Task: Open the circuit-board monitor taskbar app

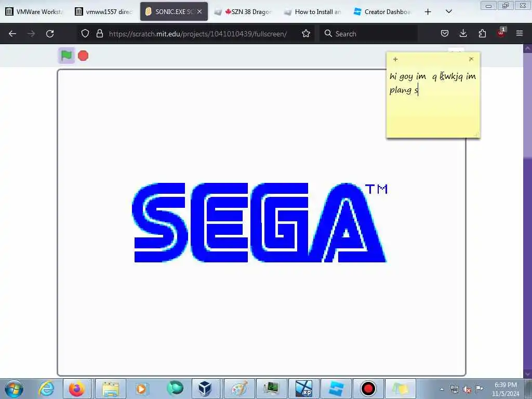Action: coord(271,389)
